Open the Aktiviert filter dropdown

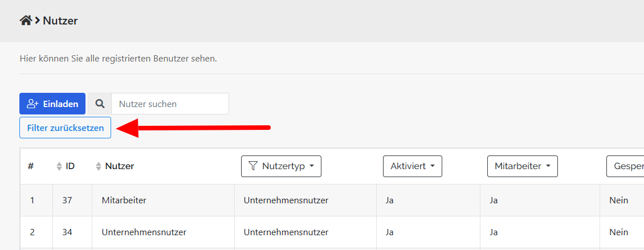tap(412, 166)
